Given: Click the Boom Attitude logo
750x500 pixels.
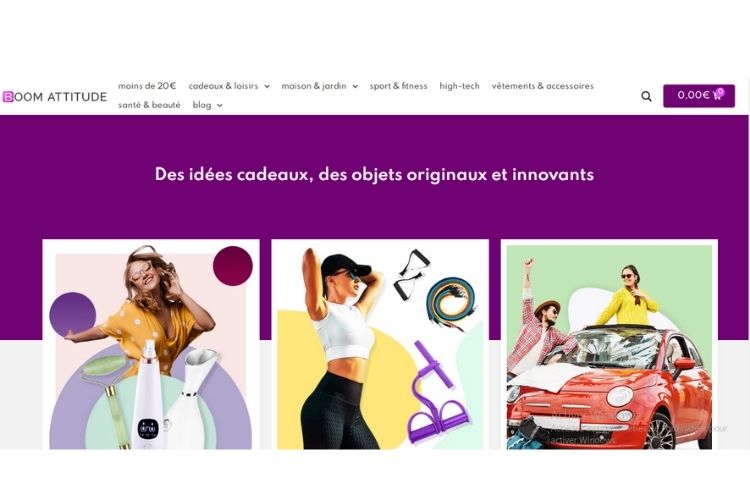Looking at the screenshot, I should click(55, 97).
